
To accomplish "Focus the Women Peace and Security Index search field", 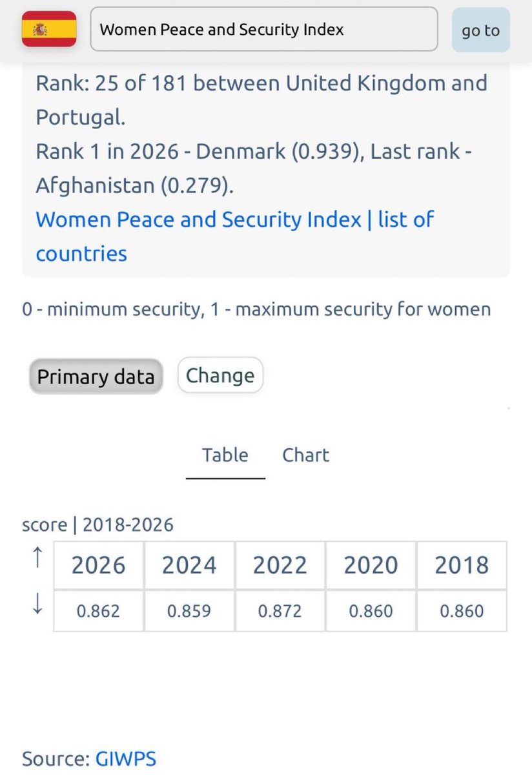I will [264, 29].
